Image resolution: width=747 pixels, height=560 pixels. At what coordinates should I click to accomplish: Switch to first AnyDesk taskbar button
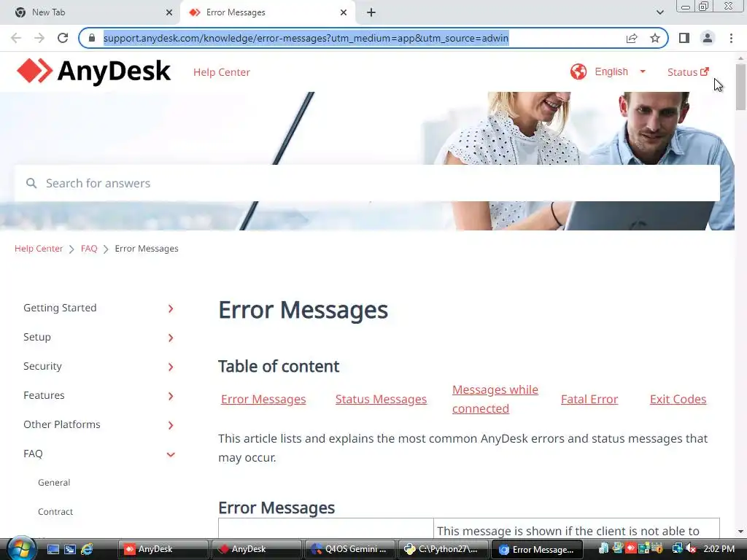pos(163,550)
